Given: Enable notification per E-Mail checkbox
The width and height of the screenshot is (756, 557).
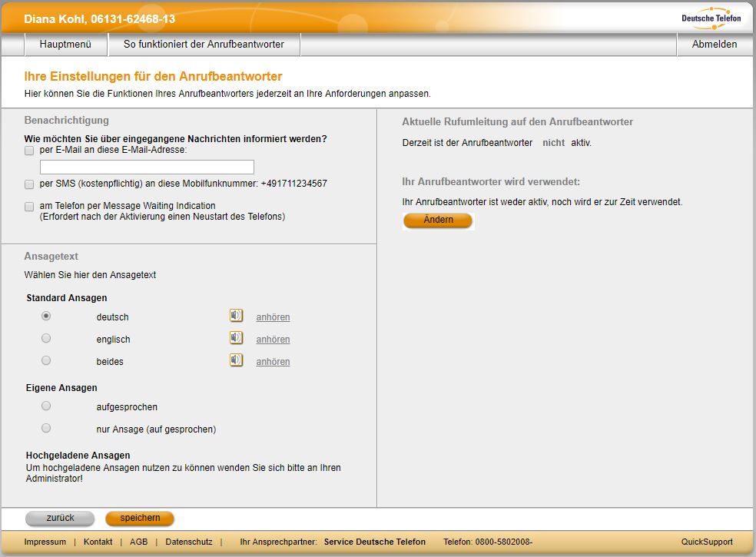Looking at the screenshot, I should (29, 151).
